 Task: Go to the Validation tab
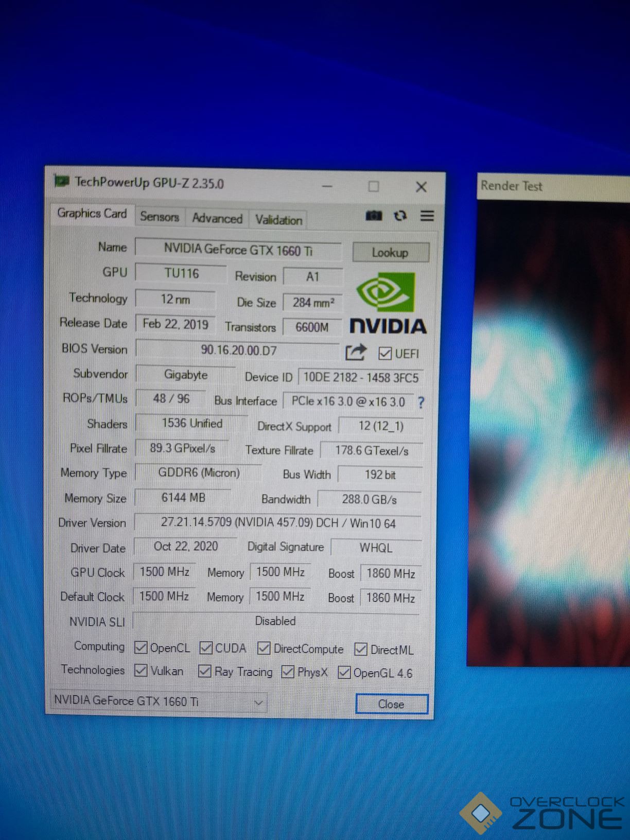278,220
